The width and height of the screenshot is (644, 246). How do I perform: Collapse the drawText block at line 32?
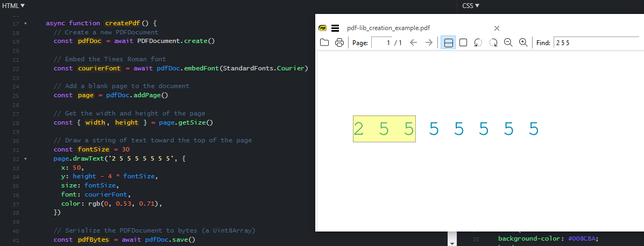click(x=25, y=158)
